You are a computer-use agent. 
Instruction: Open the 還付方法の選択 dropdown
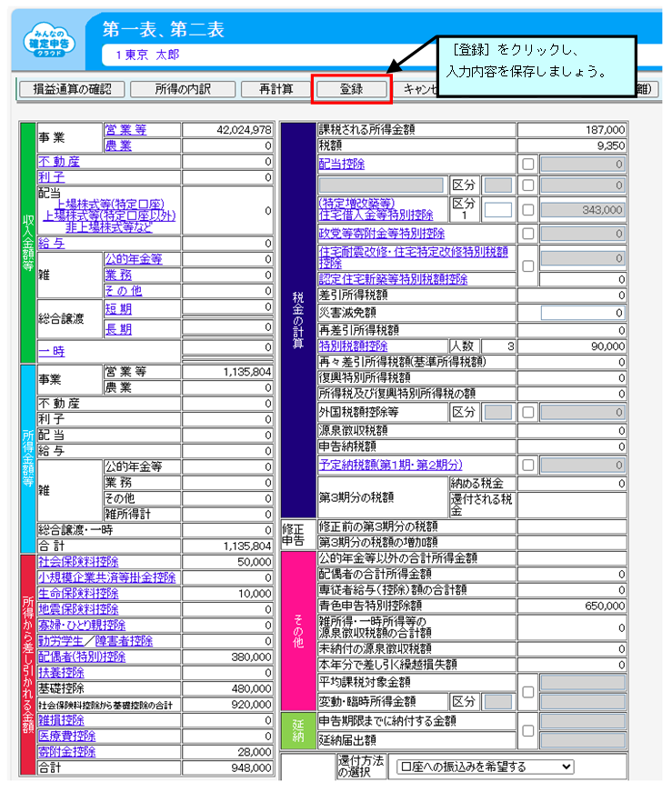click(486, 767)
